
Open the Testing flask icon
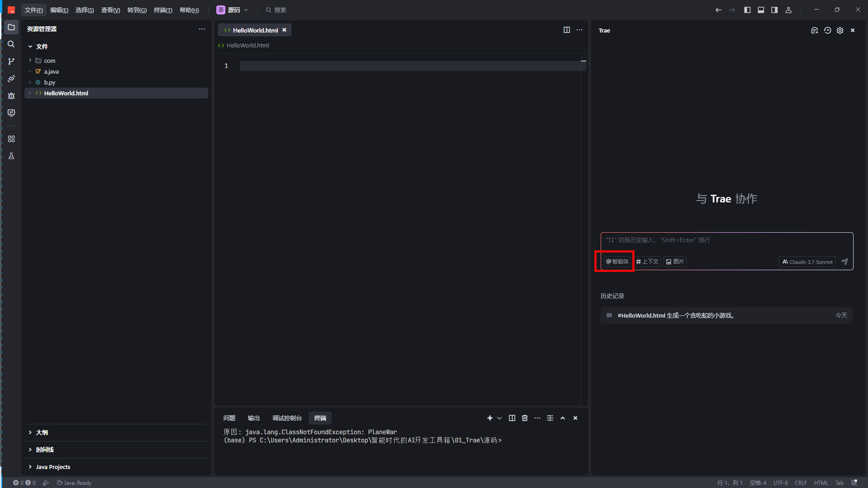coord(11,156)
